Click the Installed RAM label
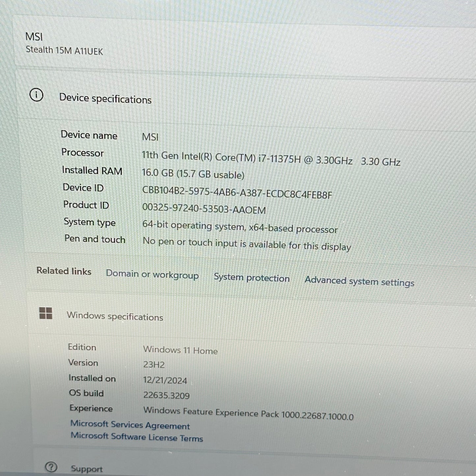This screenshot has width=476, height=476. point(92,170)
